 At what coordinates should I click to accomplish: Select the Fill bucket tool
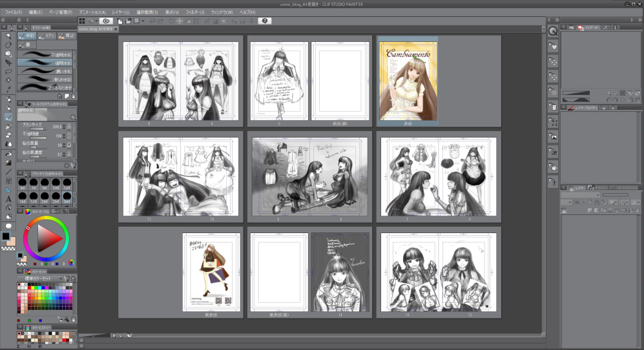pos(8,154)
